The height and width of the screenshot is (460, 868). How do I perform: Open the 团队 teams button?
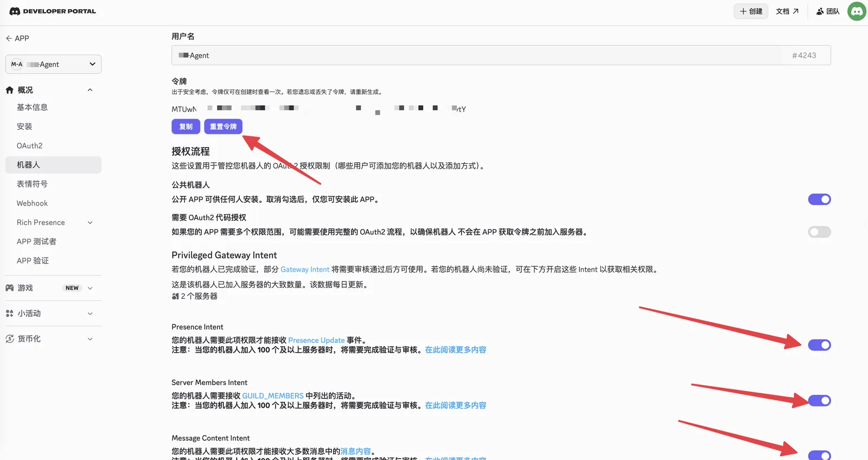(828, 11)
